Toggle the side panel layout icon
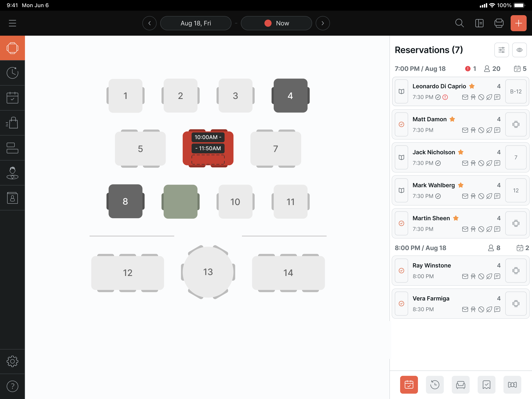The image size is (532, 399). [479, 23]
